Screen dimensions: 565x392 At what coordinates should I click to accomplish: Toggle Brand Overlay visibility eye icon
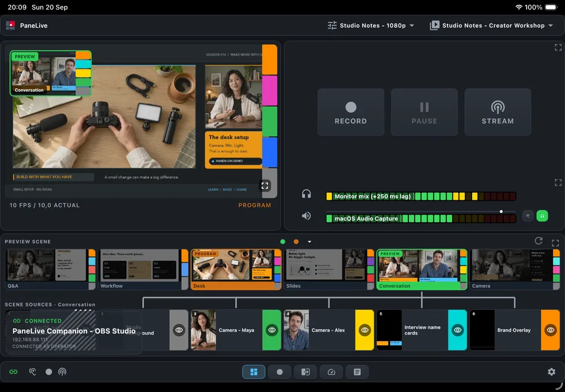550,330
